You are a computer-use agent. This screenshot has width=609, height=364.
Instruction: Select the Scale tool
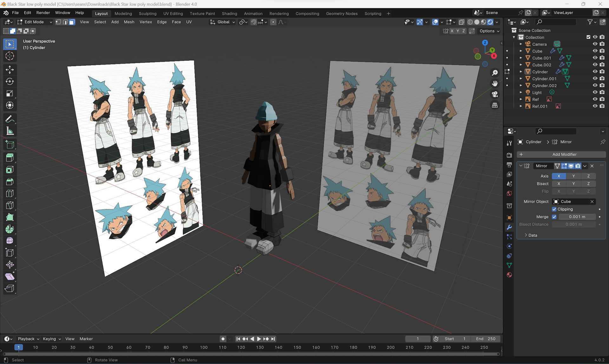pos(10,94)
